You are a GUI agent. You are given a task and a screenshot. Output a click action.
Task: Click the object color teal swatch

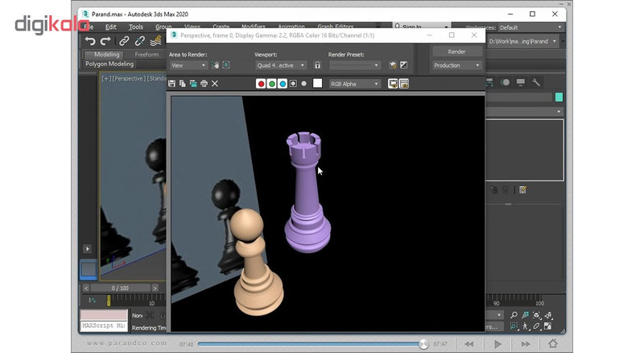559,97
